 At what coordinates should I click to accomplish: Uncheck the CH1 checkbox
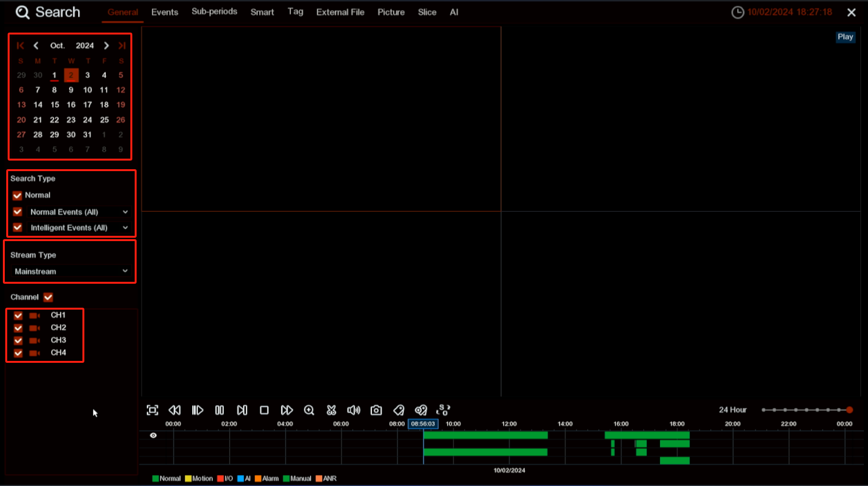coord(18,315)
